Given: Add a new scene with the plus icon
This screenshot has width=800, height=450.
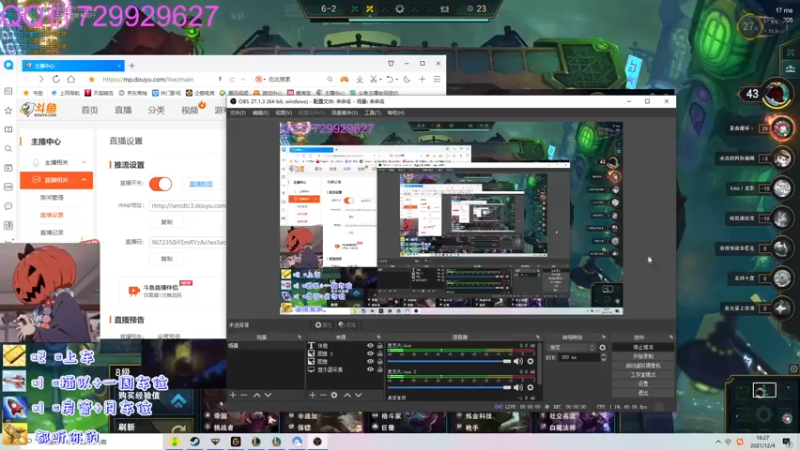Looking at the screenshot, I should click(233, 395).
